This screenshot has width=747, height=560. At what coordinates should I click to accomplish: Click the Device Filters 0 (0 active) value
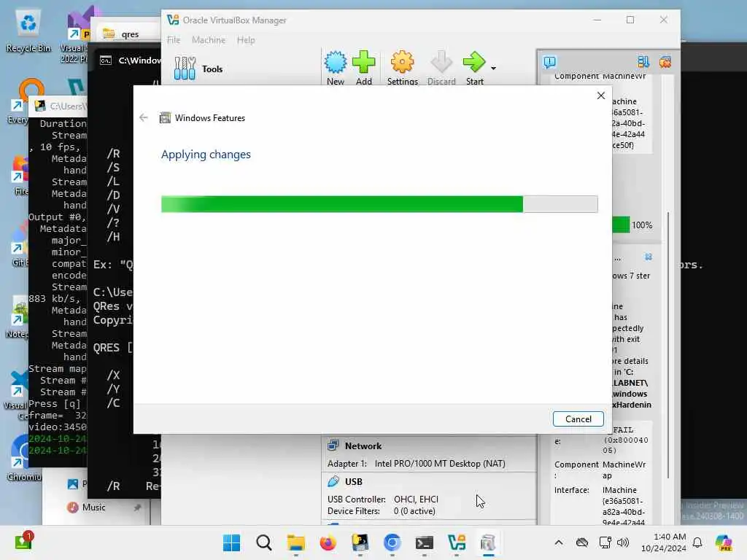pos(414,511)
